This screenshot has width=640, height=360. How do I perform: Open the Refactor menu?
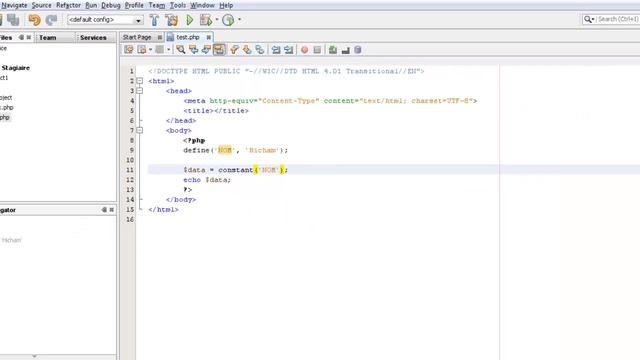click(68, 5)
